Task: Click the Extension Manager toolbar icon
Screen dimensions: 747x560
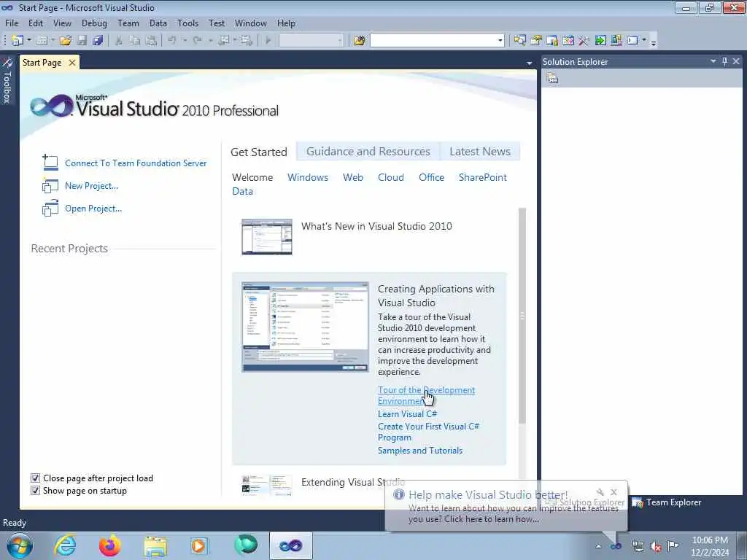Action: (x=616, y=41)
